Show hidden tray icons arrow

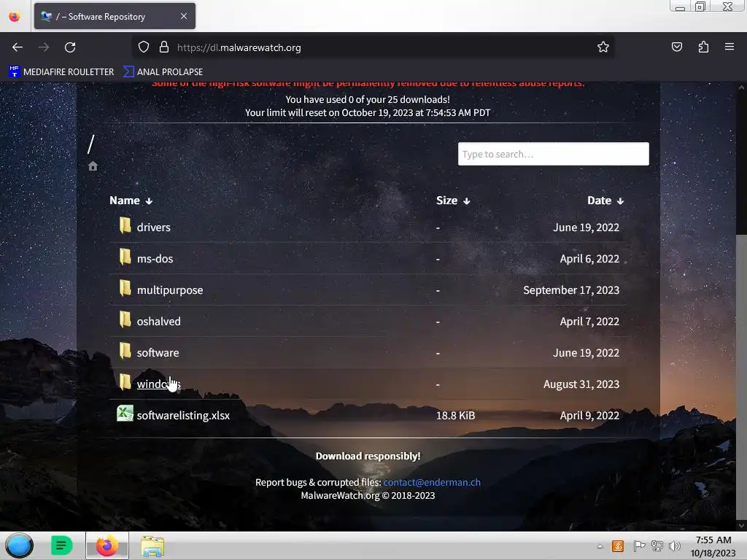(x=600, y=546)
